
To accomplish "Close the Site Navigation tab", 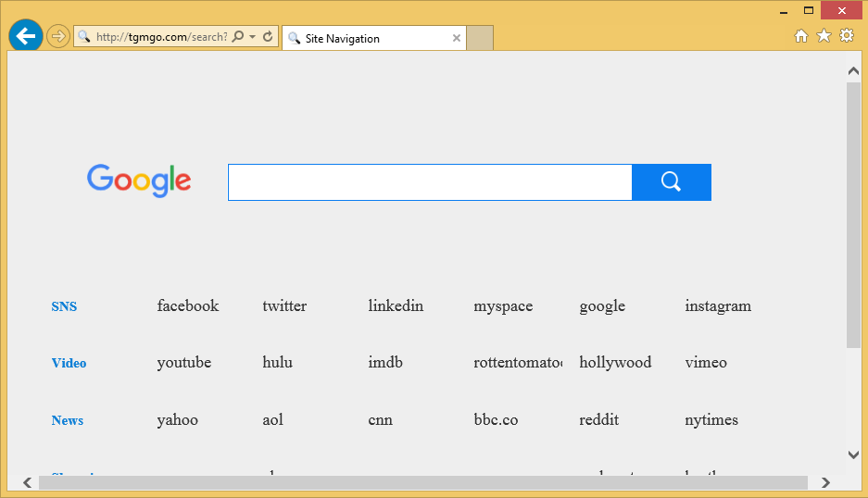I will [456, 39].
